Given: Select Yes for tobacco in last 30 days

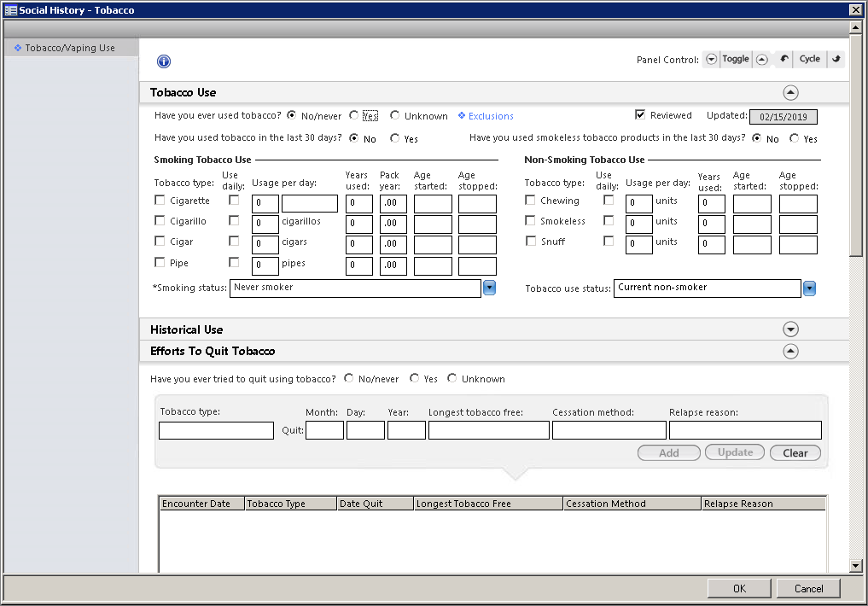Looking at the screenshot, I should 394,137.
